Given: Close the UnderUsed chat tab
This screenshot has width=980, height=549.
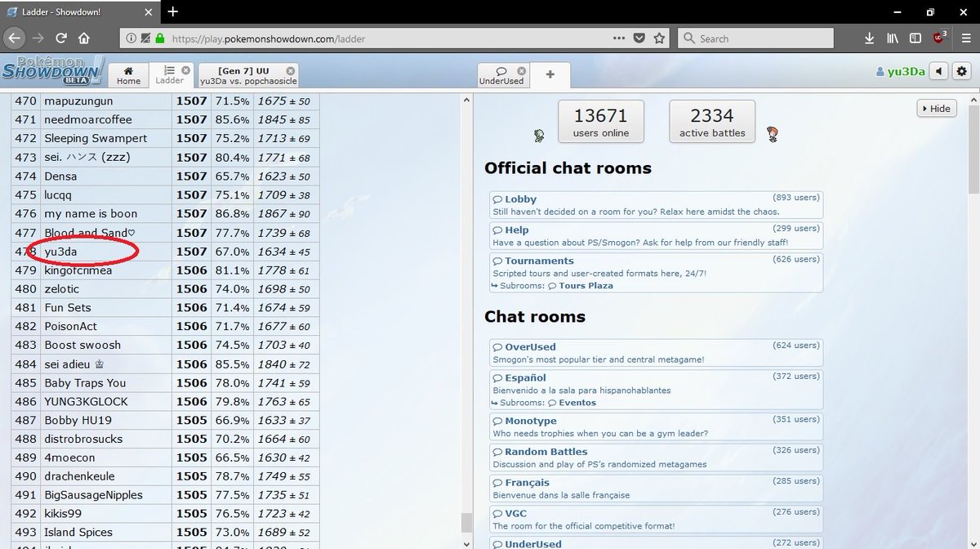Looking at the screenshot, I should point(521,70).
